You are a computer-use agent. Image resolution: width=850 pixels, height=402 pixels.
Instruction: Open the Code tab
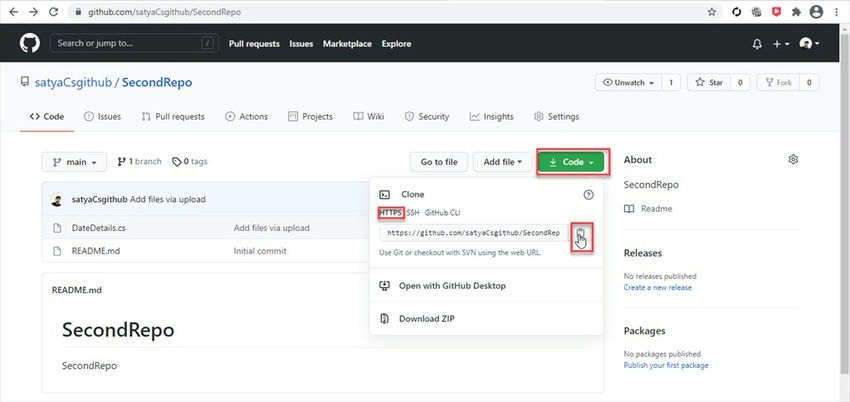(47, 116)
